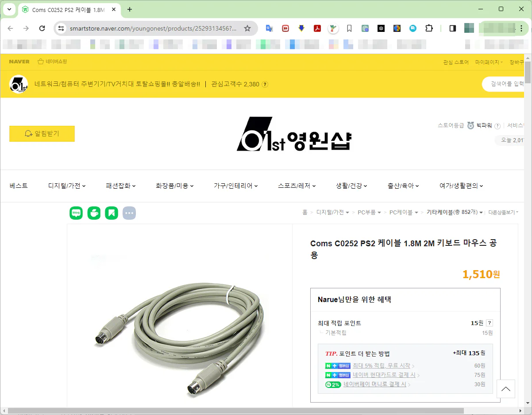Viewport: 532px width, 415px height.
Task: Click the Google Translate extension icon
Action: [269, 28]
